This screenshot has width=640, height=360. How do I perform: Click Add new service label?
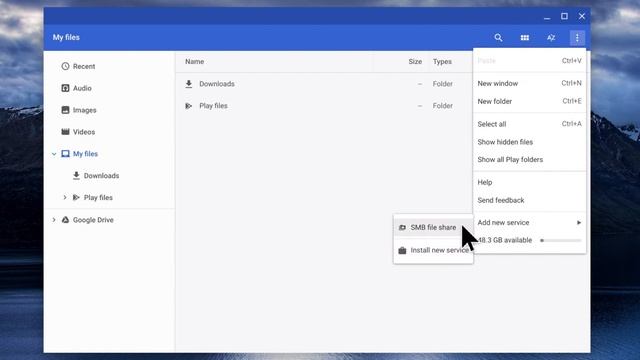[503, 222]
